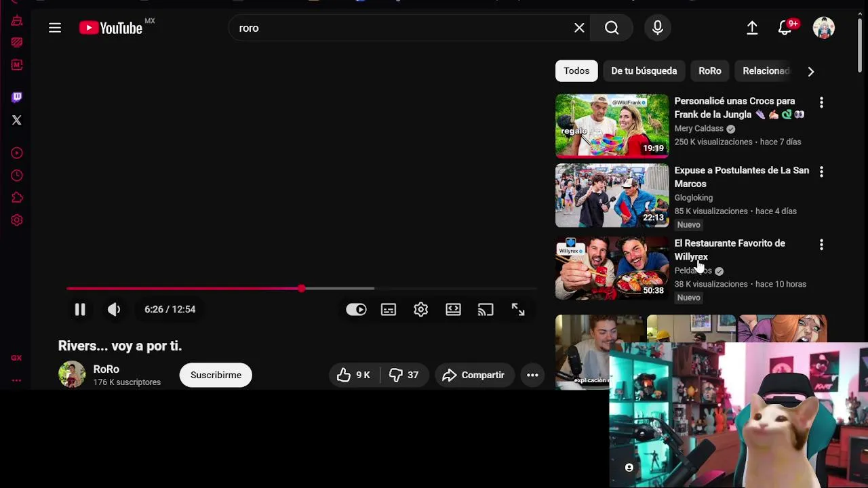Open the account avatar menu
Viewport: 868px width, 488px height.
tap(824, 28)
